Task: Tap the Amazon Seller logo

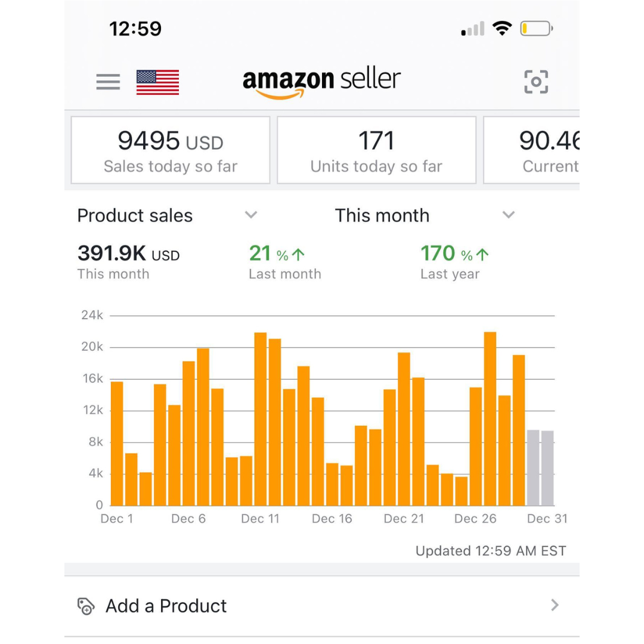Action: pyautogui.click(x=321, y=82)
